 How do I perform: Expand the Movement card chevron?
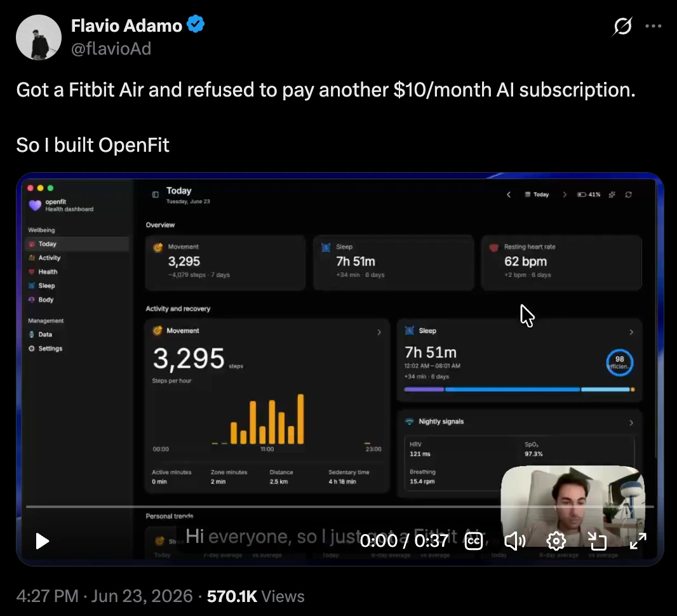pyautogui.click(x=379, y=332)
